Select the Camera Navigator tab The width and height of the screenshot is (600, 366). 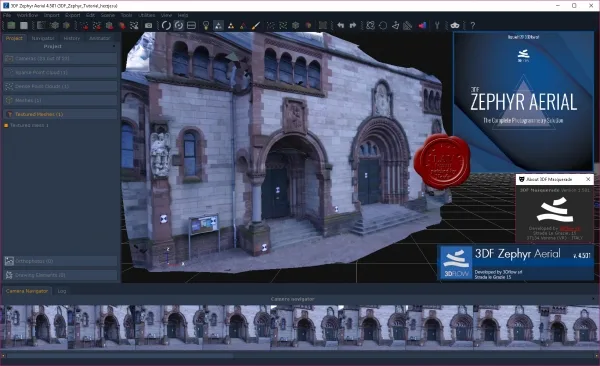(27, 291)
